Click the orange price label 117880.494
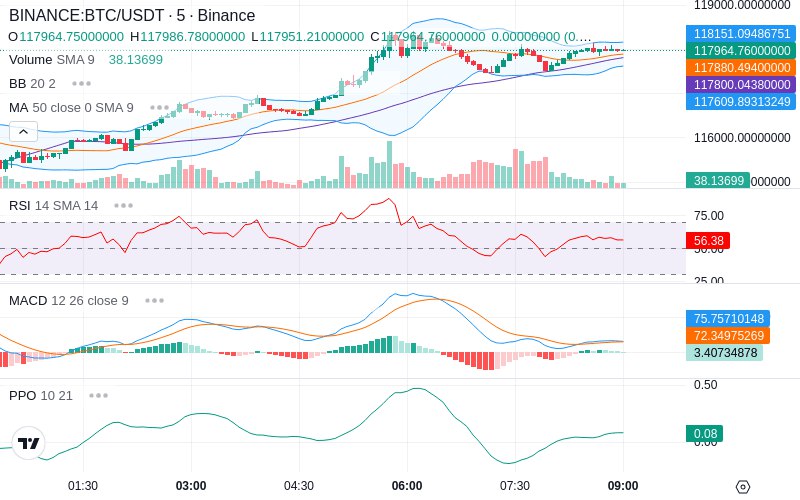 point(741,67)
